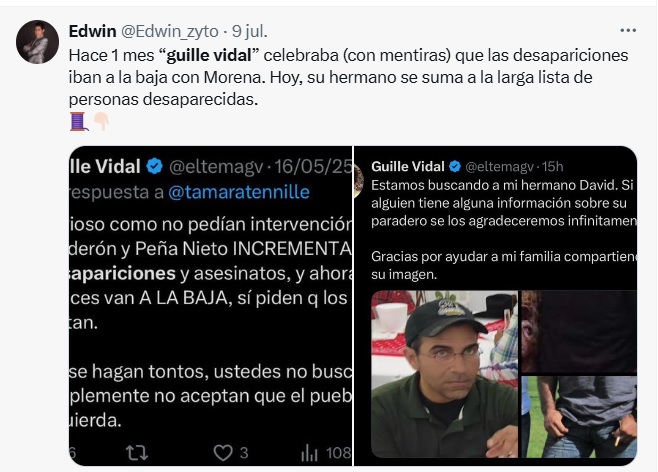Click the Guille Vidal name in the right screenshot
Screen dimensions: 658x472
tap(407, 167)
